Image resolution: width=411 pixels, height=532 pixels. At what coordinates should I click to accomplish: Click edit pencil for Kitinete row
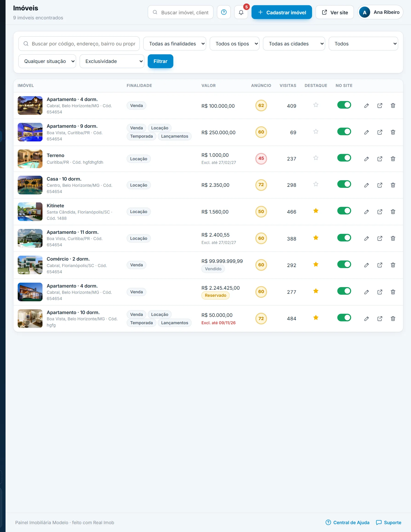point(366,212)
